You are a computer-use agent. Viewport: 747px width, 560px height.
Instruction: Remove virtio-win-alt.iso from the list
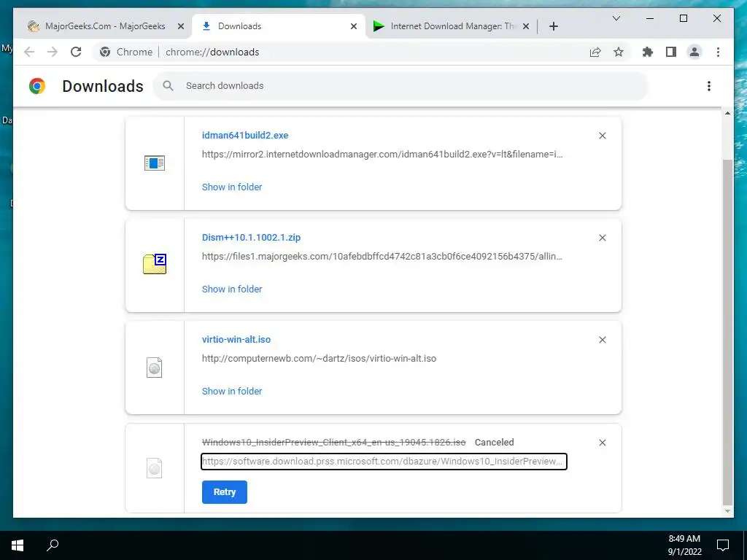[602, 340]
